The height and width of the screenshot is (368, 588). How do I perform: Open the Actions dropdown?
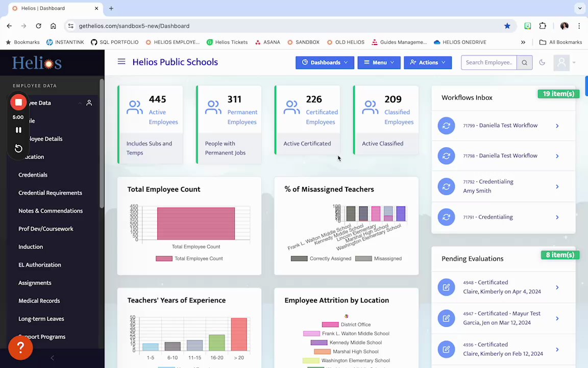tap(428, 62)
